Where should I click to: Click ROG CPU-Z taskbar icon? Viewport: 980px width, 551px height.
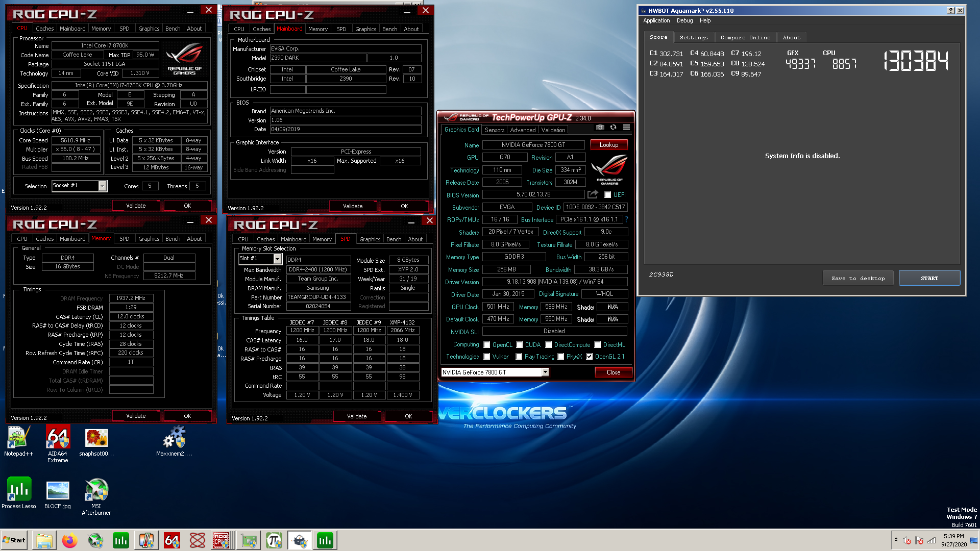point(222,540)
